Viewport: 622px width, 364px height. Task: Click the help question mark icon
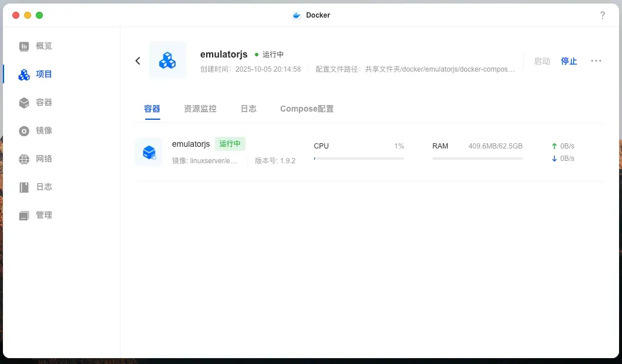[602, 16]
